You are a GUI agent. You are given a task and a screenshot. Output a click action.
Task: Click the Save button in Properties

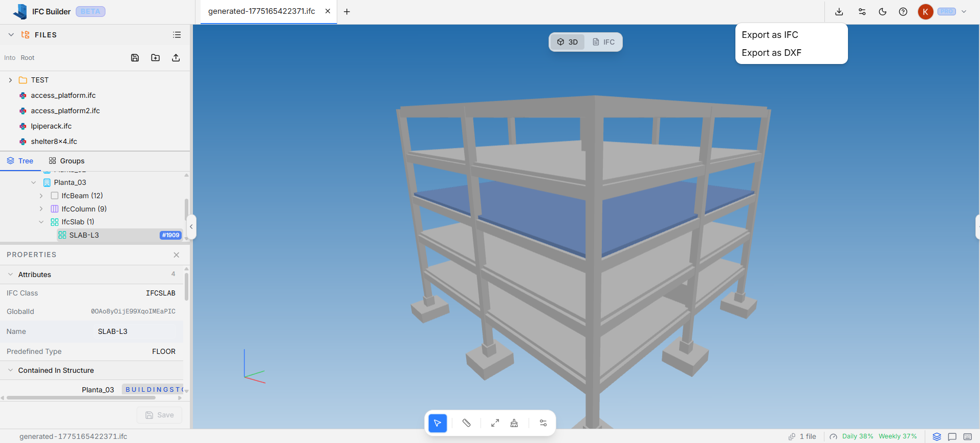(x=160, y=415)
